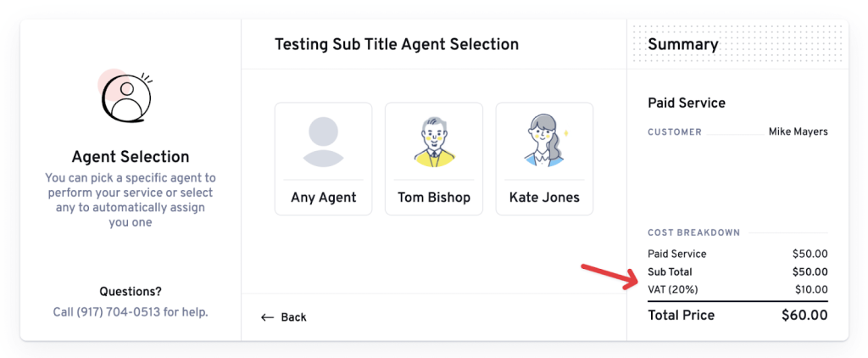Click the left arrow beside Back
The height and width of the screenshot is (358, 868).
click(x=268, y=317)
